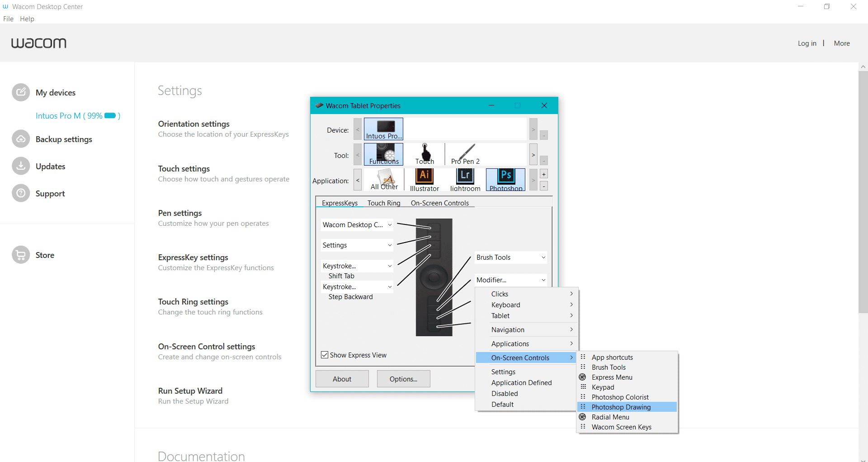Select Photoshop Drawing from submenu
Screen dimensions: 868x462
click(x=627, y=407)
